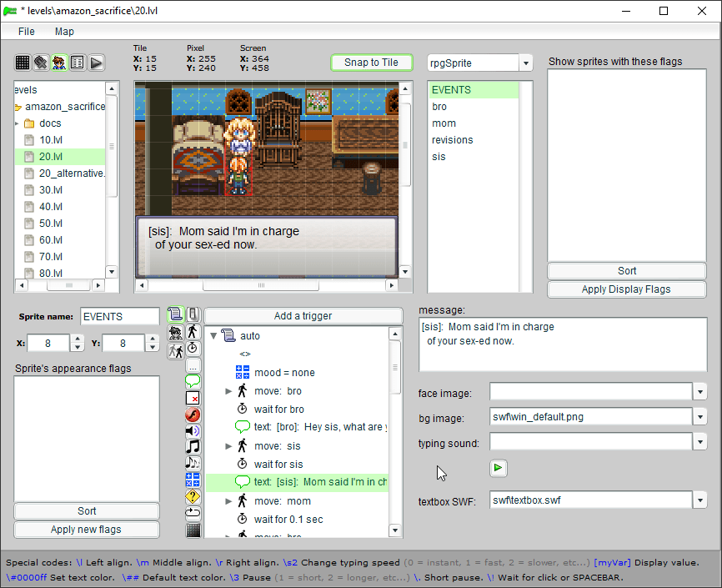Expand the 'move: bro' event node
This screenshot has height=588, width=722.
pos(229,391)
